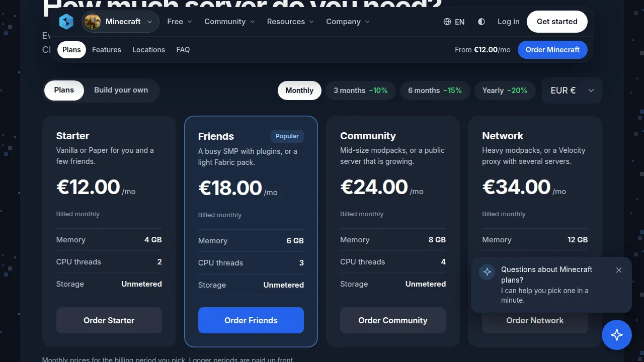Screen dimensions: 644x362
Task: Click the €34.00 Network price
Action: [x=516, y=187]
